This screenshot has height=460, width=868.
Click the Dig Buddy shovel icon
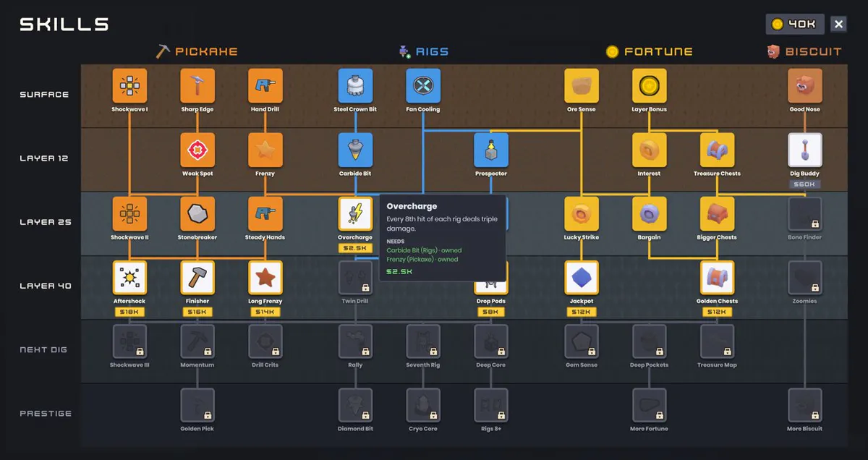(805, 150)
